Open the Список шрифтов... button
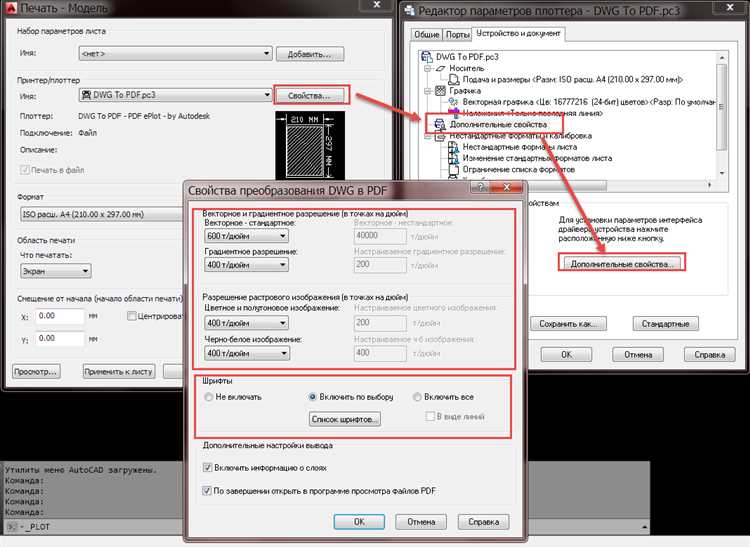Screen dimensions: 750x547 point(345,419)
